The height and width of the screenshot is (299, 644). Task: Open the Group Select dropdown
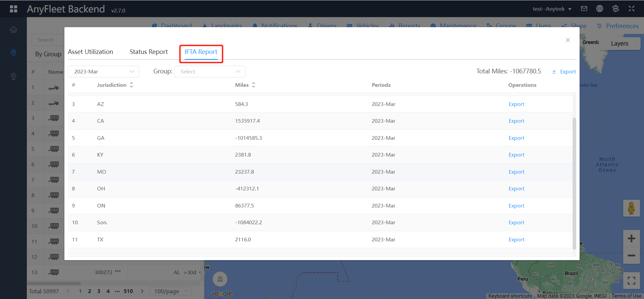coord(210,71)
